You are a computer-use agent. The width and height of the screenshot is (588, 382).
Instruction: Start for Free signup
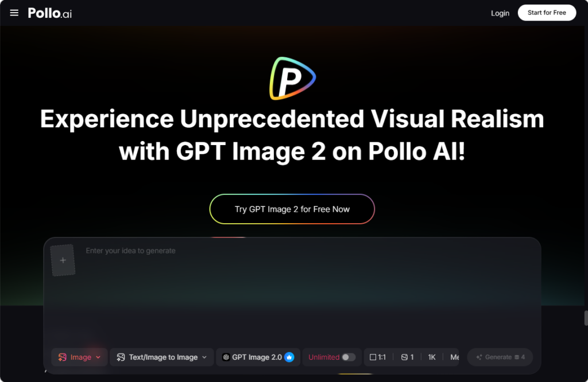[x=547, y=13]
